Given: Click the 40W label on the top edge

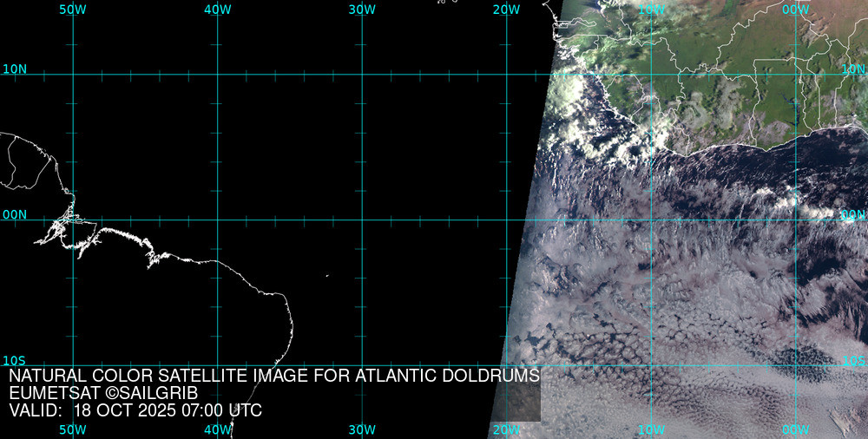Looking at the screenshot, I should [217, 10].
